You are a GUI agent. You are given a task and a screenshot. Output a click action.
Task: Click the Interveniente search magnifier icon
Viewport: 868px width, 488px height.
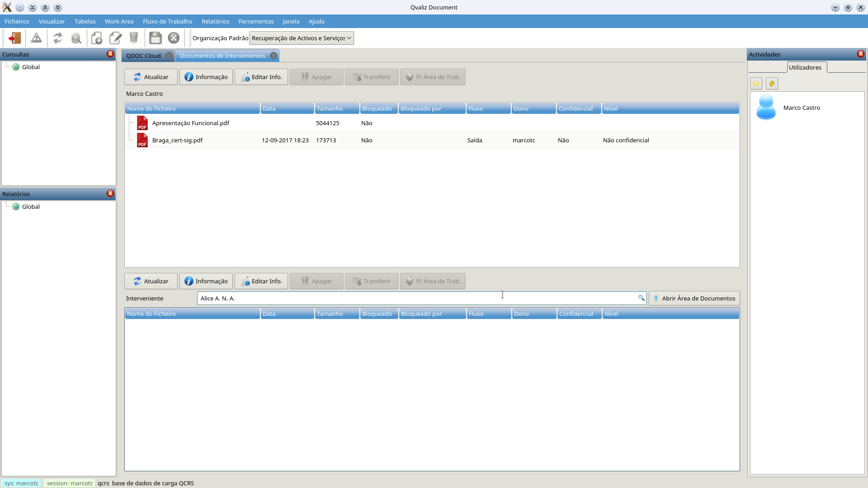[x=641, y=298]
